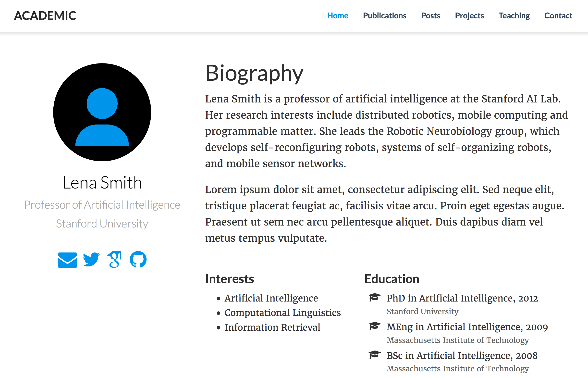Click the circular profile avatar image

102,112
